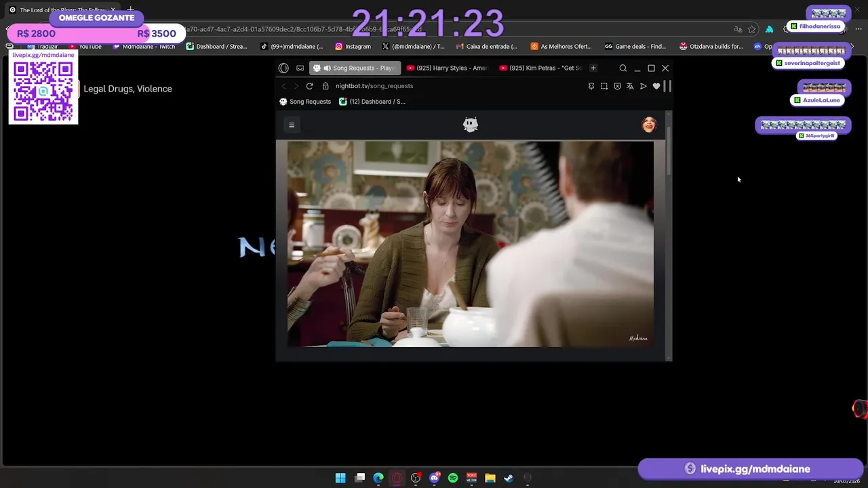Open the user avatar menu on Nightbot

649,125
